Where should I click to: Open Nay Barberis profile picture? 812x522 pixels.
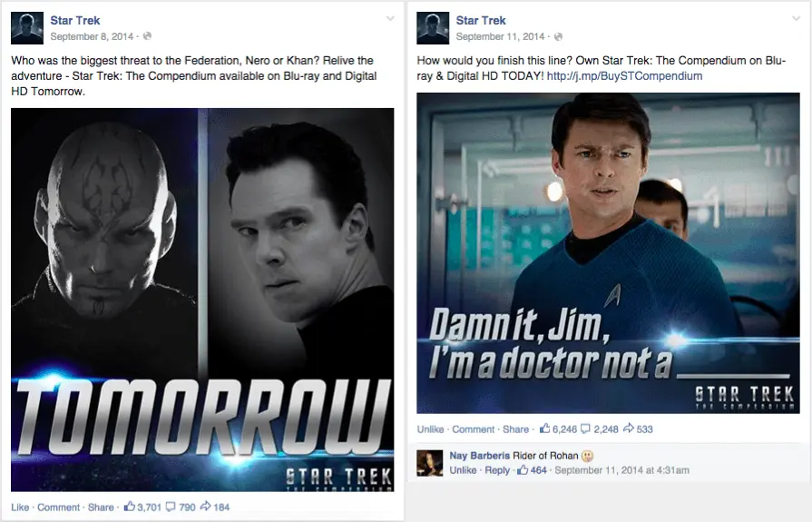[430, 463]
